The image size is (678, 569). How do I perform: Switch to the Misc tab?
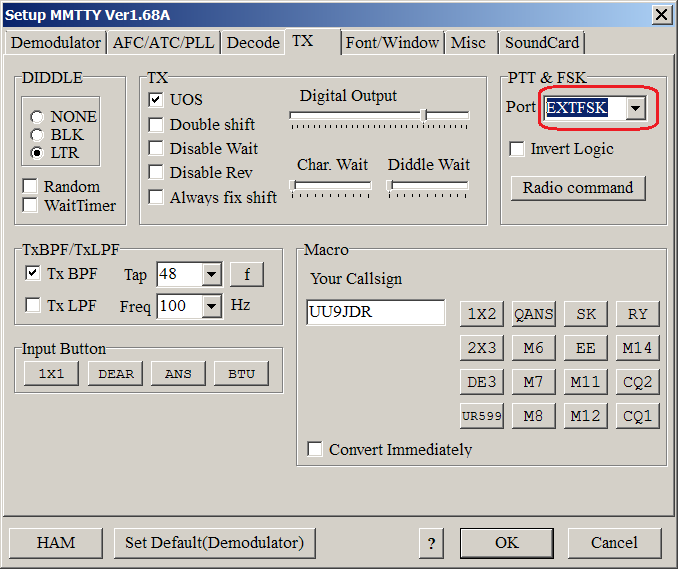pyautogui.click(x=470, y=43)
